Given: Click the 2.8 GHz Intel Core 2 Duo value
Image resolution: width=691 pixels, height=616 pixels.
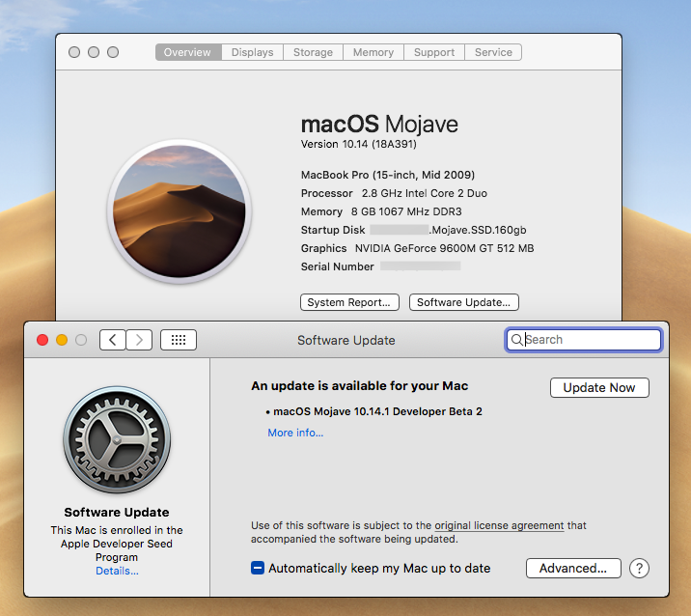Looking at the screenshot, I should 425,193.
